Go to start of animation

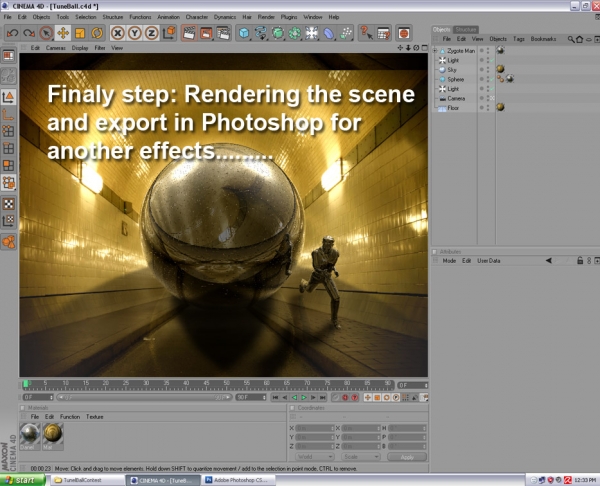pyautogui.click(x=275, y=398)
